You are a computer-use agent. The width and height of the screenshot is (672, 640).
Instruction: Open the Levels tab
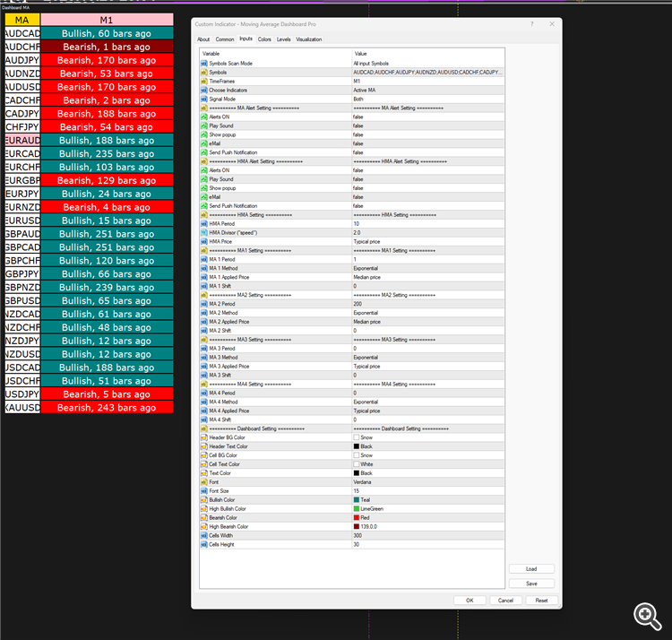pyautogui.click(x=284, y=39)
